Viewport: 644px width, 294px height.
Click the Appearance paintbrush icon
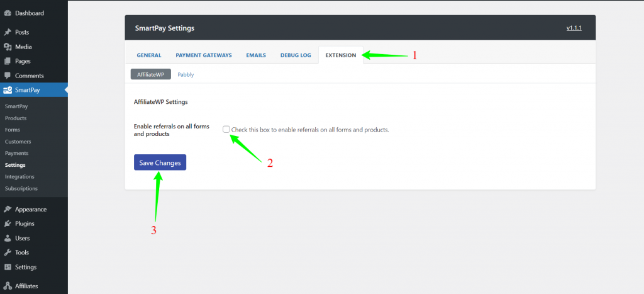click(x=8, y=209)
